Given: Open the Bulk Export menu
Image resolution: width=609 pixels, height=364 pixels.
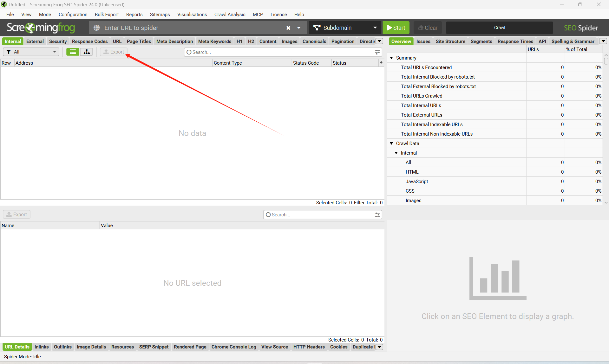Looking at the screenshot, I should pos(107,15).
